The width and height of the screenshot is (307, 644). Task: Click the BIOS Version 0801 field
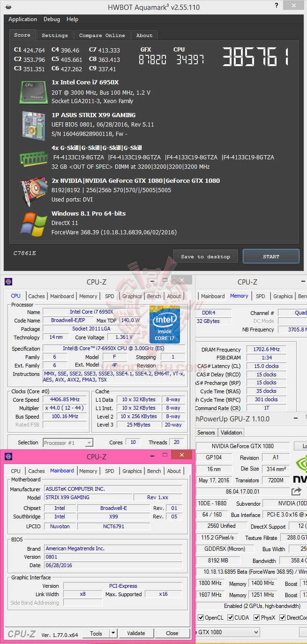(x=113, y=557)
